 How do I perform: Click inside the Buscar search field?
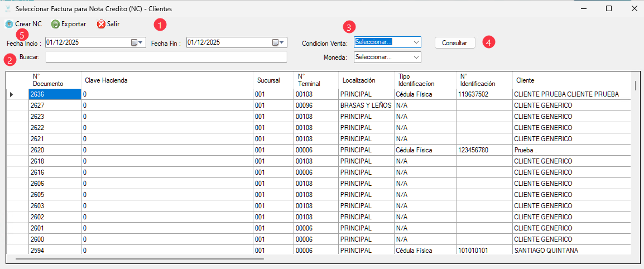pos(166,57)
